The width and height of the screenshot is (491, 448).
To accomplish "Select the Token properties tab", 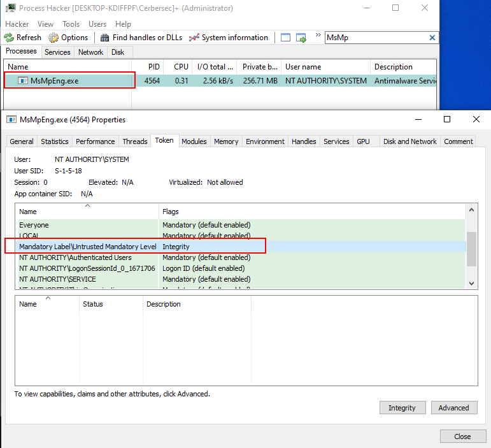I will pyautogui.click(x=164, y=140).
